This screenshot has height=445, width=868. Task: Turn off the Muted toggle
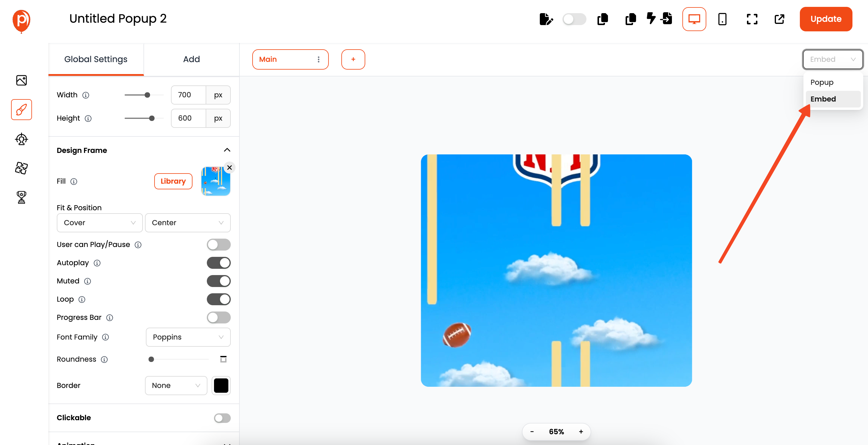click(219, 281)
